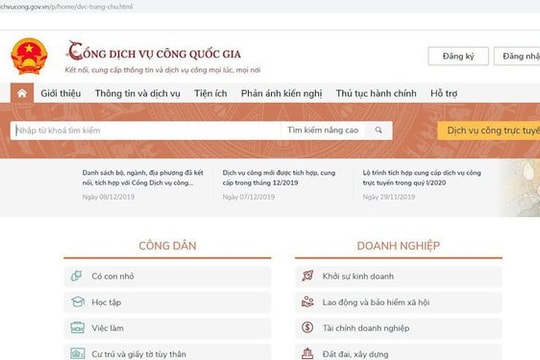Click the browser address bar URL

coord(66,7)
